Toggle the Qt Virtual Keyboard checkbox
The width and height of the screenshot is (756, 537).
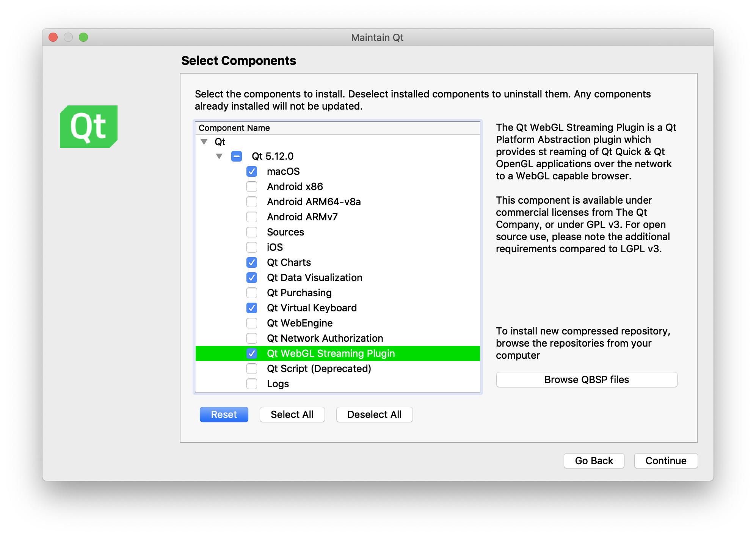coord(252,308)
